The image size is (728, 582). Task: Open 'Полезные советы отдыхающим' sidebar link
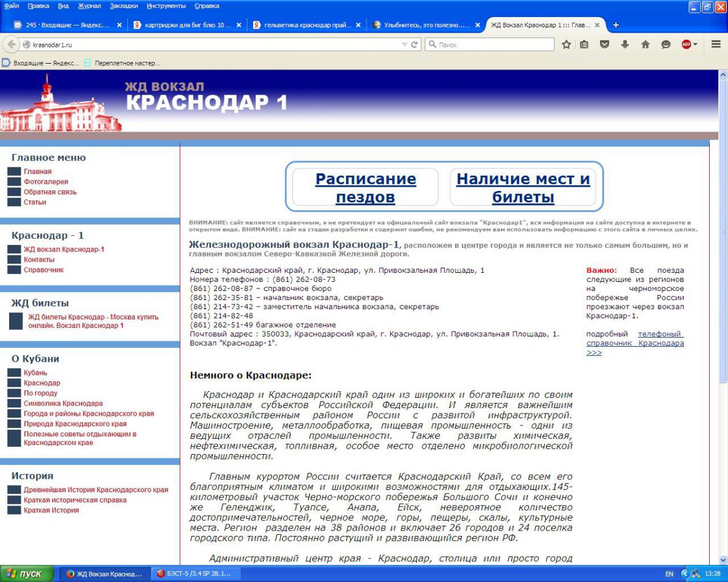click(80, 438)
